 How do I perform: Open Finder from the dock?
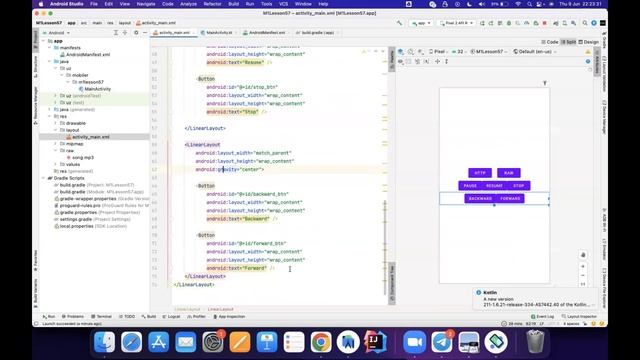tap(104, 342)
